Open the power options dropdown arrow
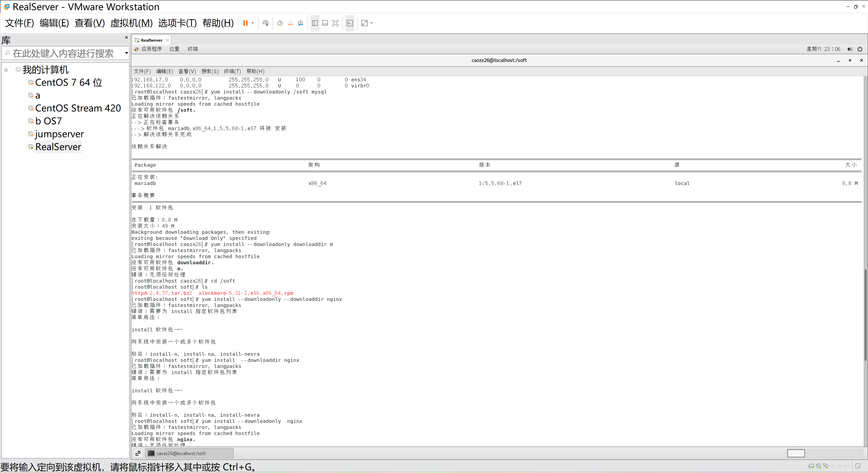 pos(253,23)
